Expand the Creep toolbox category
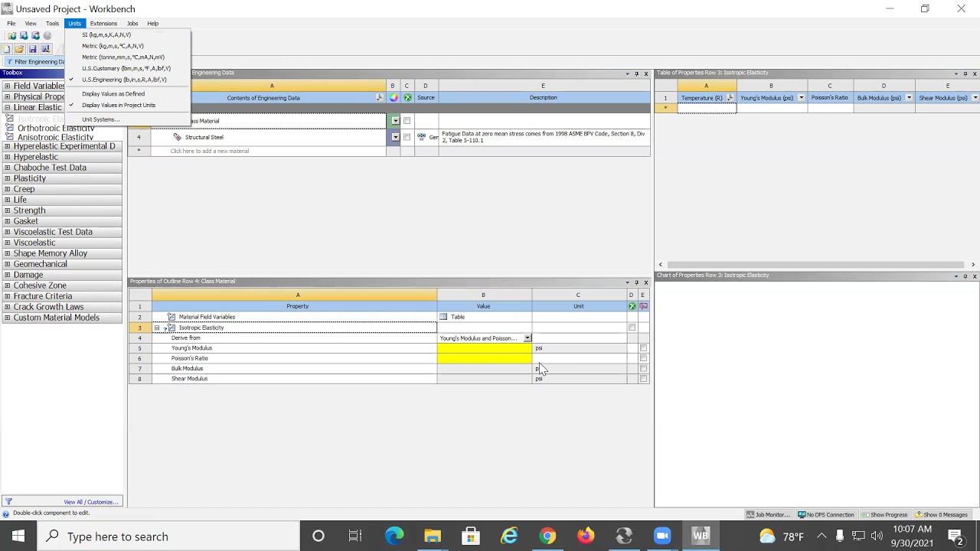 7,189
